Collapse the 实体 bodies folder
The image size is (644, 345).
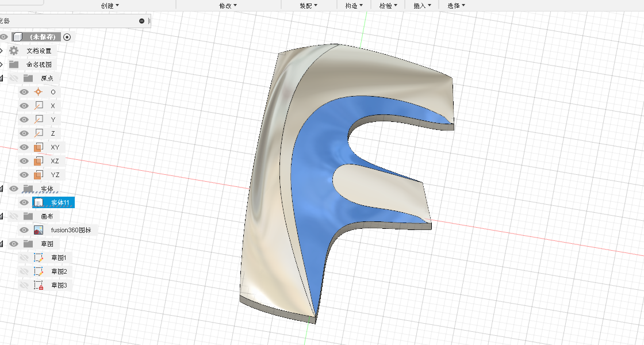pyautogui.click(x=1, y=189)
